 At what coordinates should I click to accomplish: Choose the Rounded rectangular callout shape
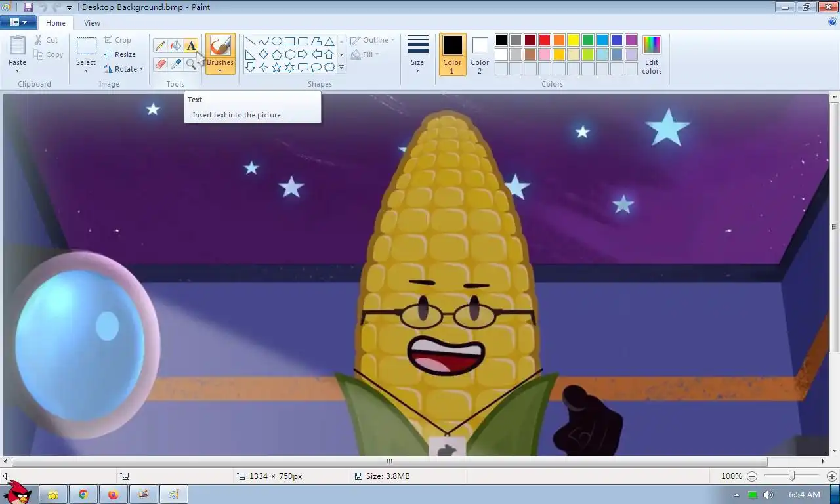coord(303,67)
